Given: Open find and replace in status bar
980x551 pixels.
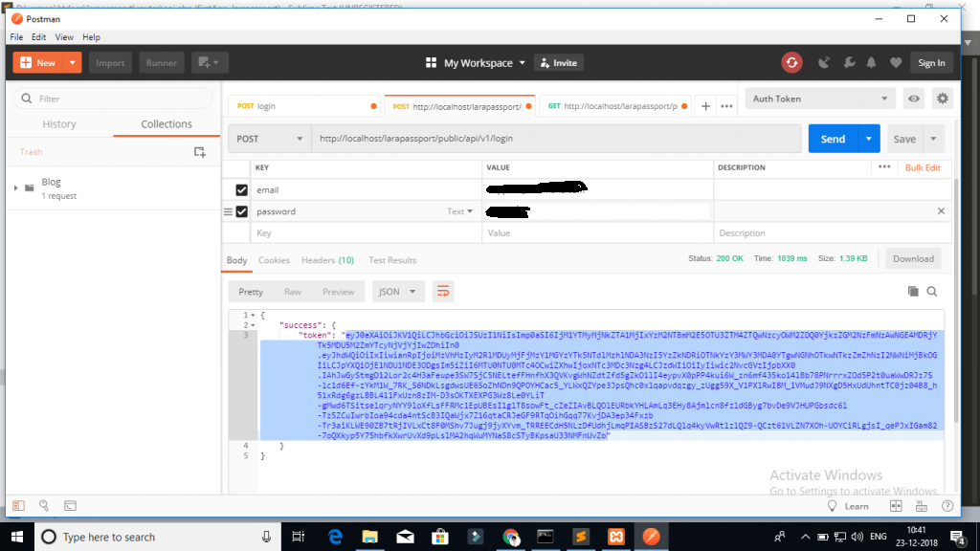Looking at the screenshot, I should coord(44,505).
